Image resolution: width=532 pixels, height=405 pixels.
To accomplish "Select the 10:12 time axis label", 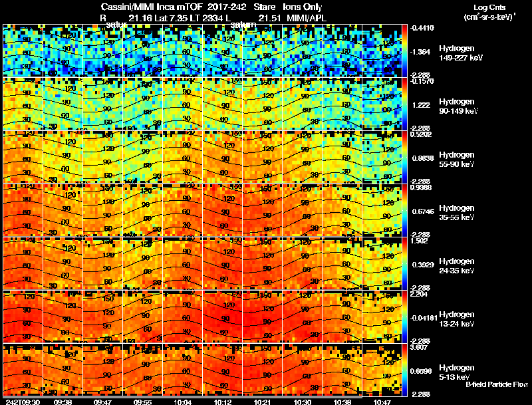I will (223, 402).
